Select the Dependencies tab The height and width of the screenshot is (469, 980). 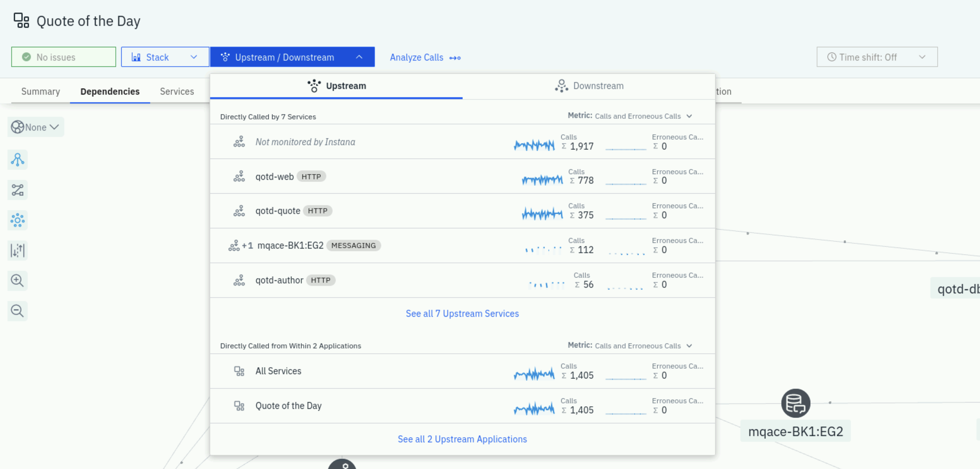tap(110, 91)
